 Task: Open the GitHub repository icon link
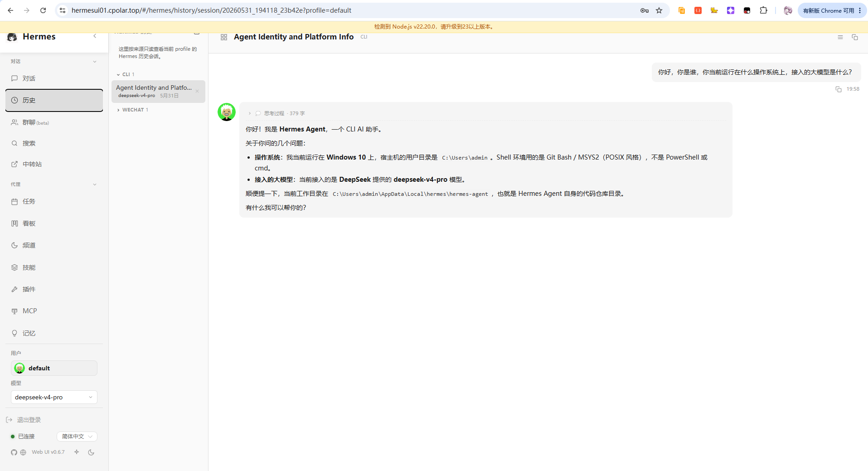pos(14,452)
